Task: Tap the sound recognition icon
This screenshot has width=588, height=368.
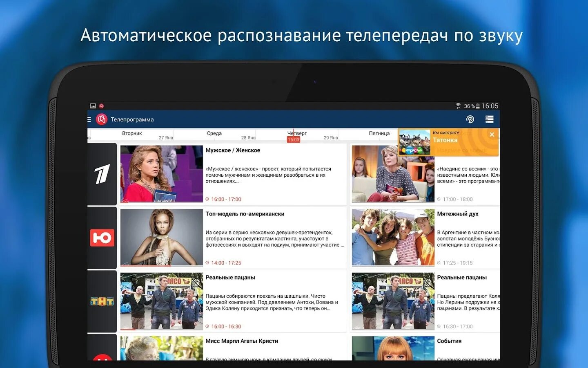Action: (x=470, y=119)
